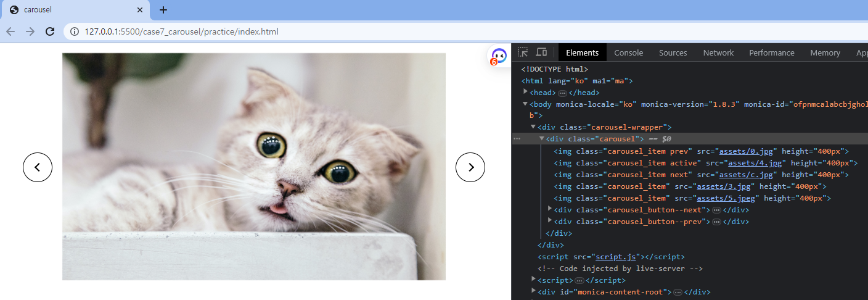Image resolution: width=868 pixels, height=300 pixels.
Task: Collapse the body element node
Action: click(x=525, y=104)
